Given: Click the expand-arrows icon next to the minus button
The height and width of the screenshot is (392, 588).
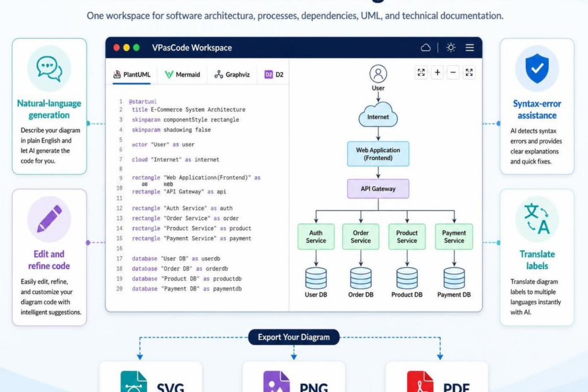Looking at the screenshot, I should point(469,73).
